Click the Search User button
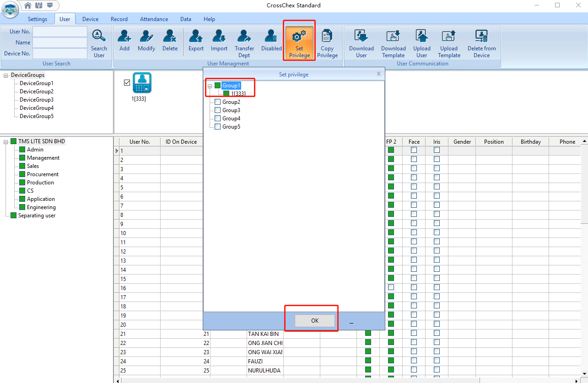The width and height of the screenshot is (588, 383). (x=99, y=43)
